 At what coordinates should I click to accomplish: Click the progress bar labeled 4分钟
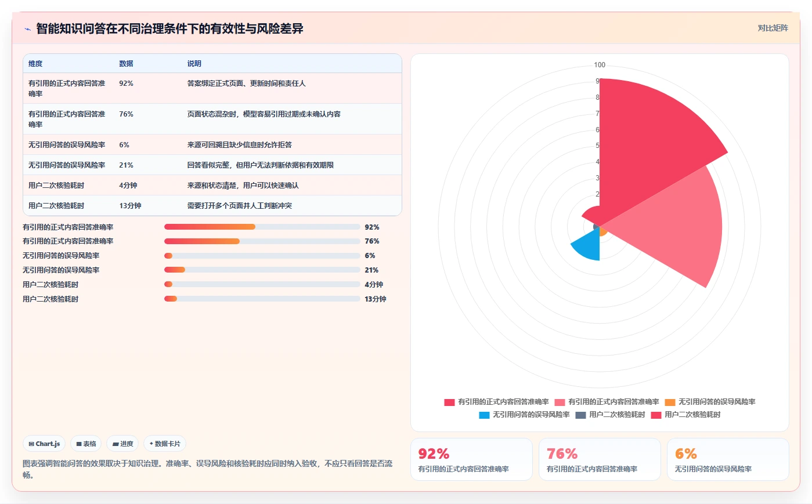click(262, 284)
